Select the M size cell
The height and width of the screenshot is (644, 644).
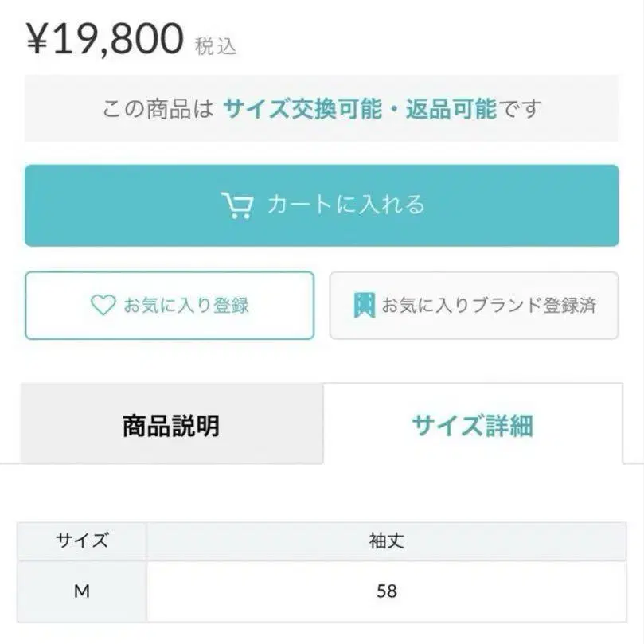point(82,591)
